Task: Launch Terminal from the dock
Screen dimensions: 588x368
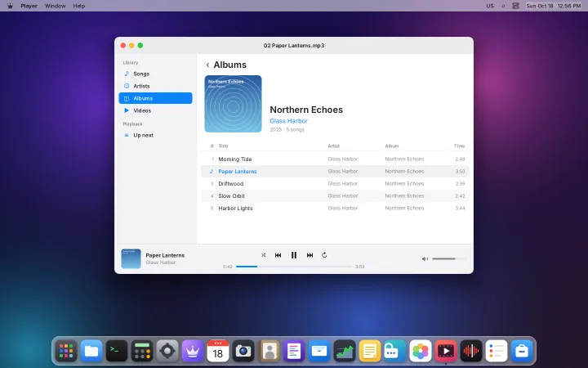Action: click(x=117, y=351)
